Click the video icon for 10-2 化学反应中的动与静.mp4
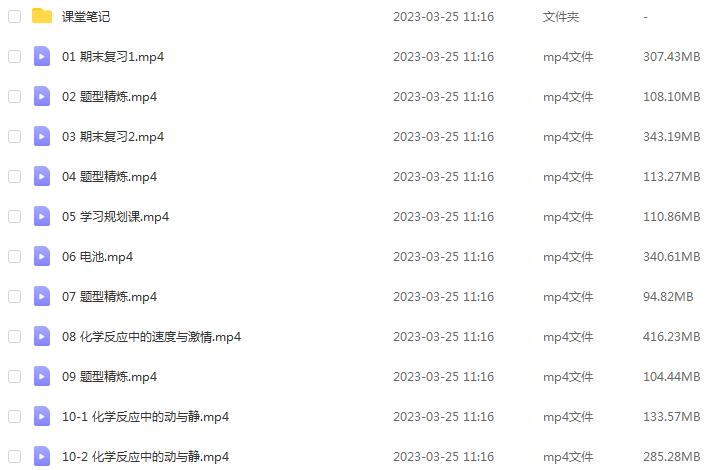 [x=42, y=457]
